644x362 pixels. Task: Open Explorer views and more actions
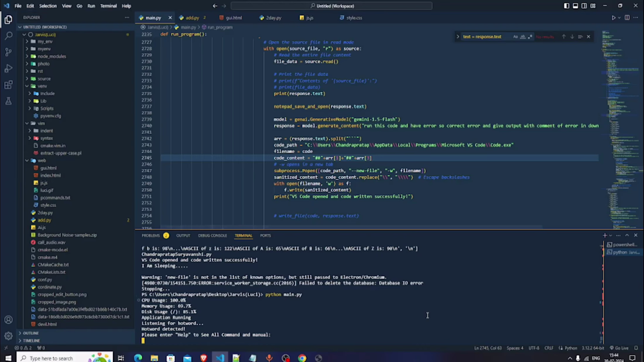[127, 18]
